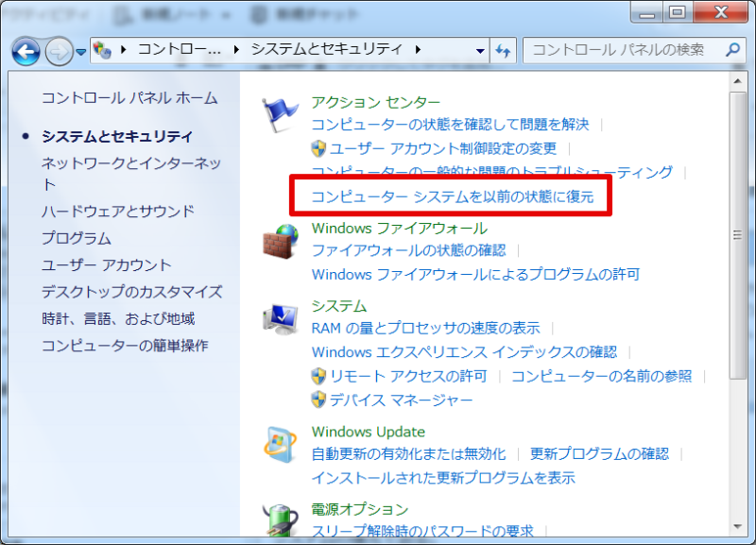This screenshot has height=545, width=756.
Task: Click RAM の量とプロセッサの速度の表示 link
Action: (426, 329)
